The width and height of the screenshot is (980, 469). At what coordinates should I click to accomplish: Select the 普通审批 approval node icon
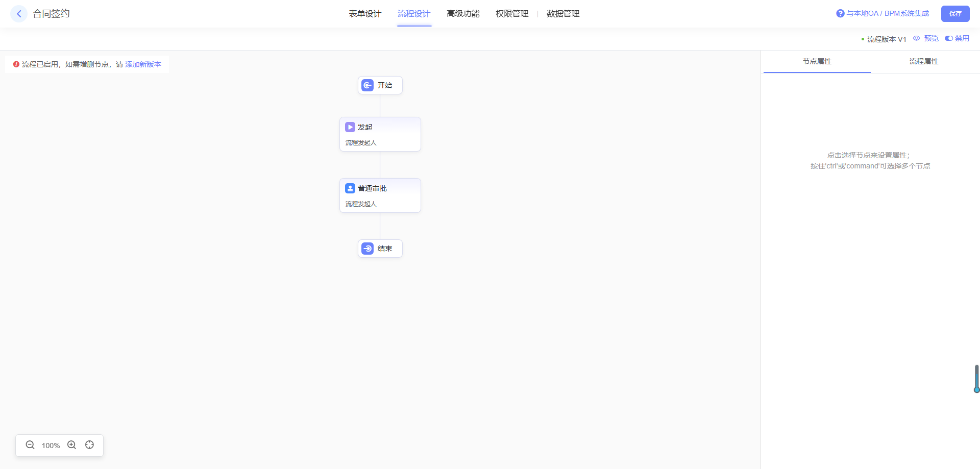(350, 188)
